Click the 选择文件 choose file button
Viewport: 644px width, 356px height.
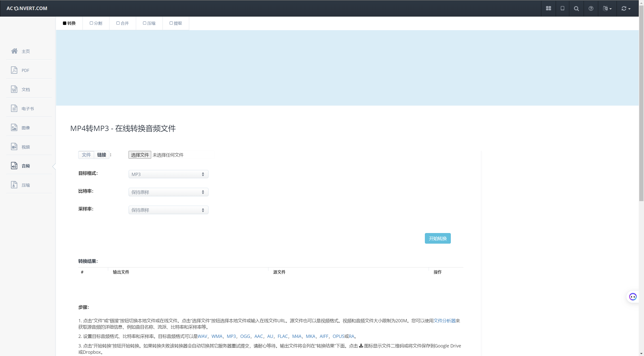(x=140, y=155)
